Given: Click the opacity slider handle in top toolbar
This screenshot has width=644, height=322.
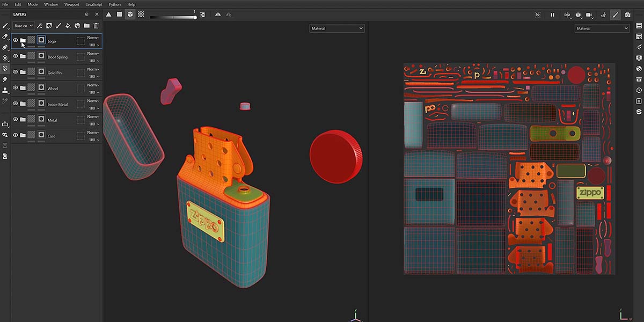Looking at the screenshot, I should [195, 17].
